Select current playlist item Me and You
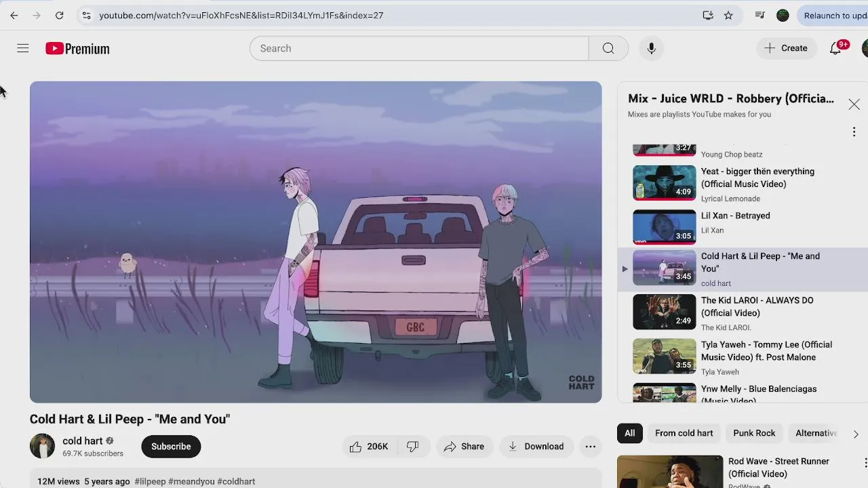The width and height of the screenshot is (868, 488). (743, 268)
